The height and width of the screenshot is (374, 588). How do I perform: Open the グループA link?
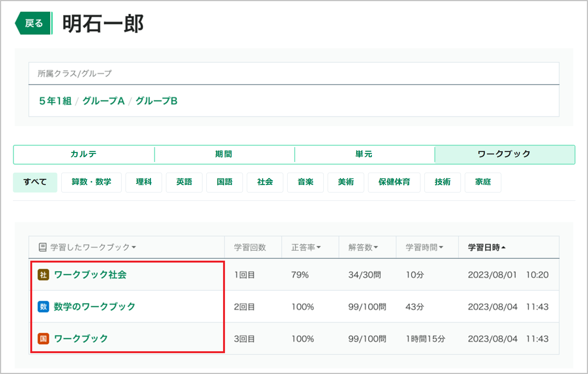click(x=104, y=101)
